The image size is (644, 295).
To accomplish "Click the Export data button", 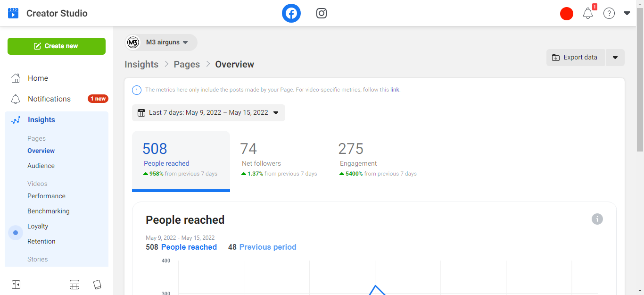I will [575, 58].
